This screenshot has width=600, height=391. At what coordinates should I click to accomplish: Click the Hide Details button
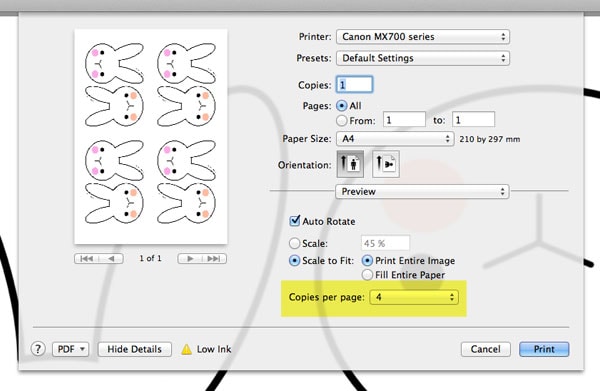tap(135, 349)
